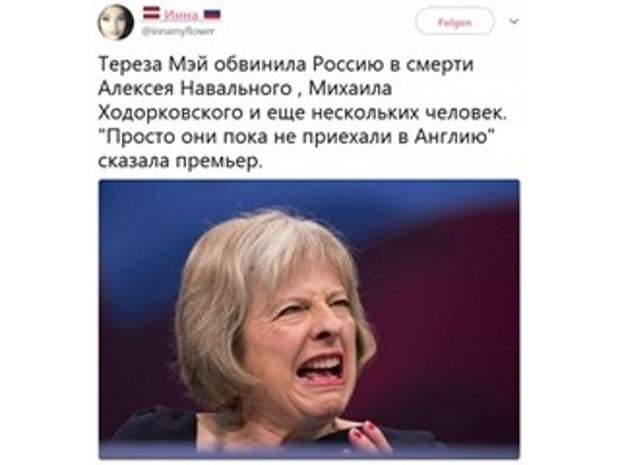This screenshot has width=620, height=465.
Task: Open the tweet author's round profile avatar
Action: pyautogui.click(x=115, y=22)
